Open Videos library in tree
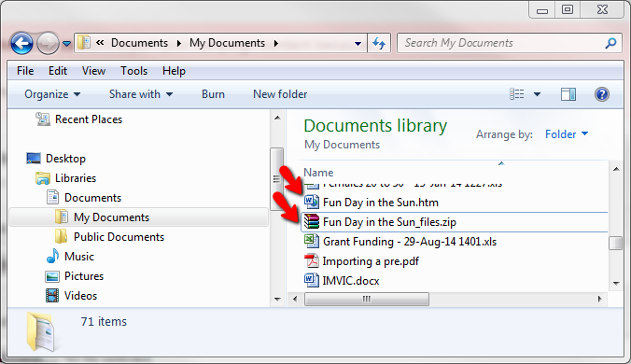The width and height of the screenshot is (631, 364). (x=80, y=296)
